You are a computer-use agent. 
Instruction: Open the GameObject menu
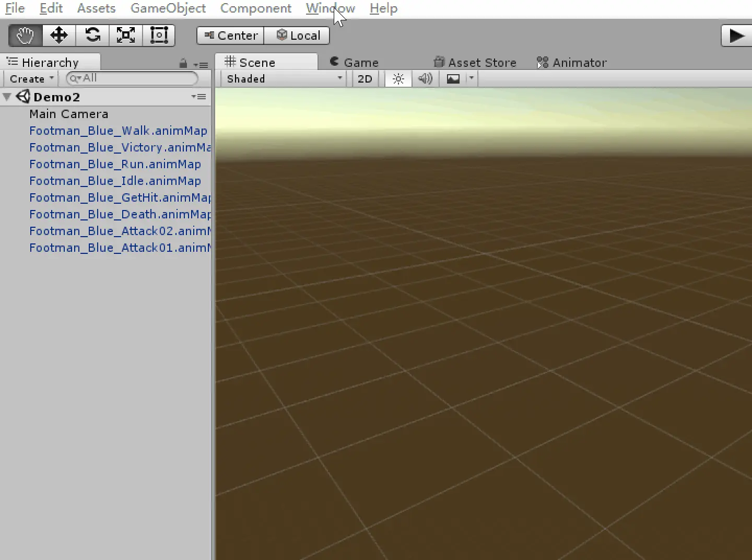click(168, 8)
